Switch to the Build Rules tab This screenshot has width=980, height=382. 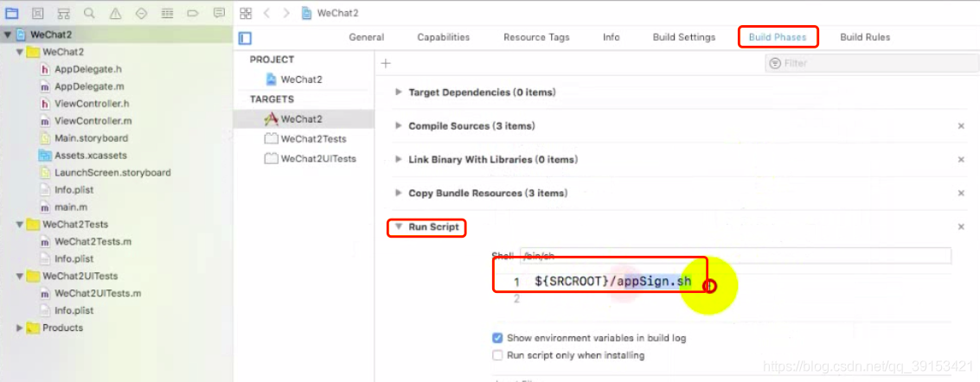(x=865, y=37)
